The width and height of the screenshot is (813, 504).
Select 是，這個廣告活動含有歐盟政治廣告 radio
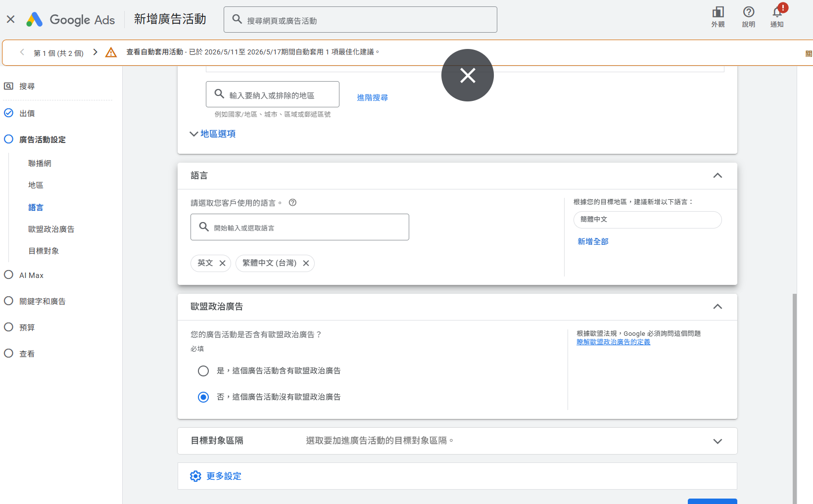point(203,371)
